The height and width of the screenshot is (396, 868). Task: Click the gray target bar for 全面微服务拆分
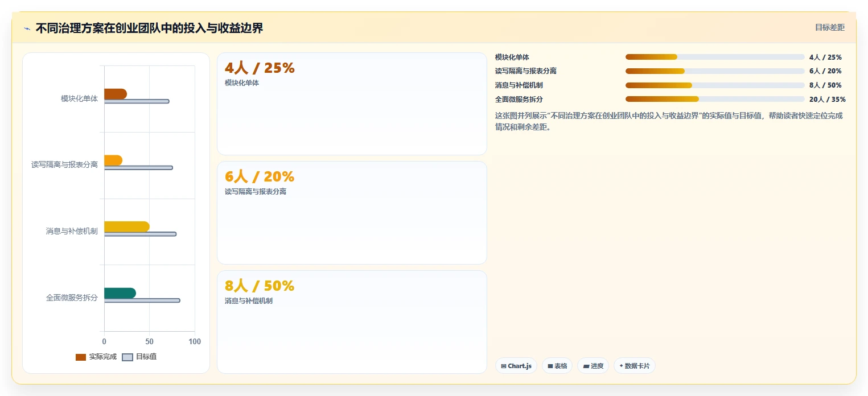click(142, 300)
